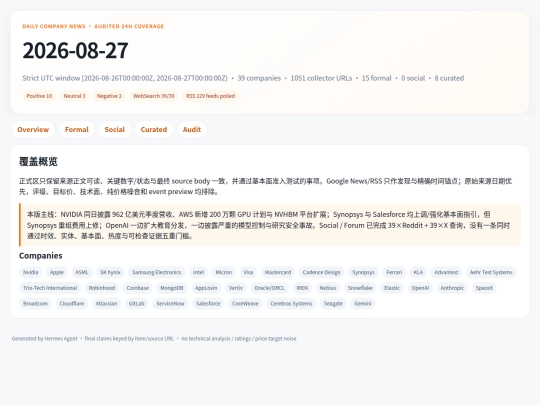The width and height of the screenshot is (540, 405).
Task: Switch to the Social tab
Action: (115, 129)
